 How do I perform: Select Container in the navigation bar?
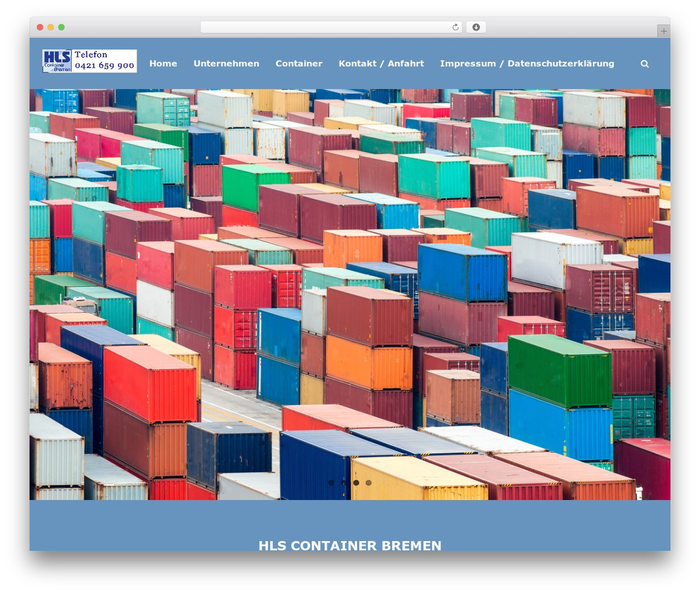pos(299,63)
